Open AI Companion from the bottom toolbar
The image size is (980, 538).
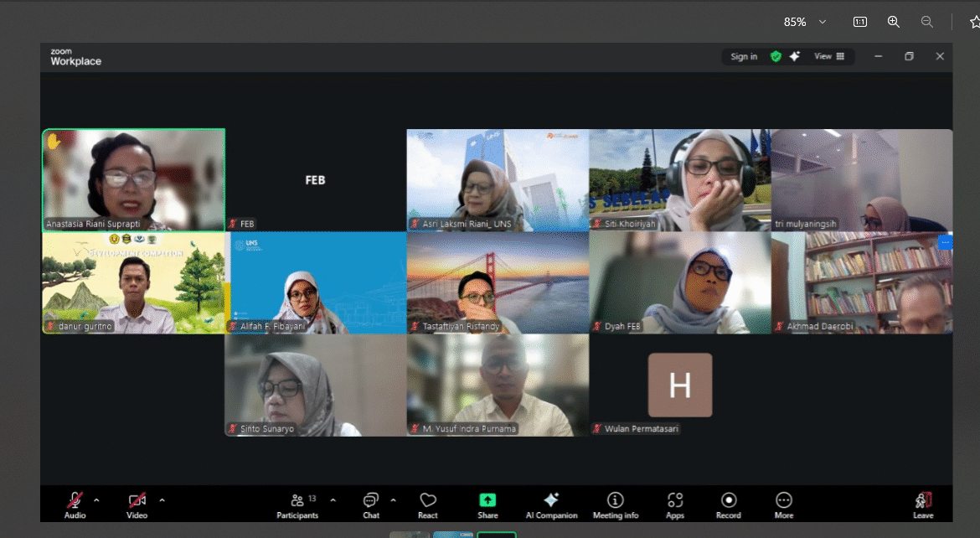pos(551,504)
